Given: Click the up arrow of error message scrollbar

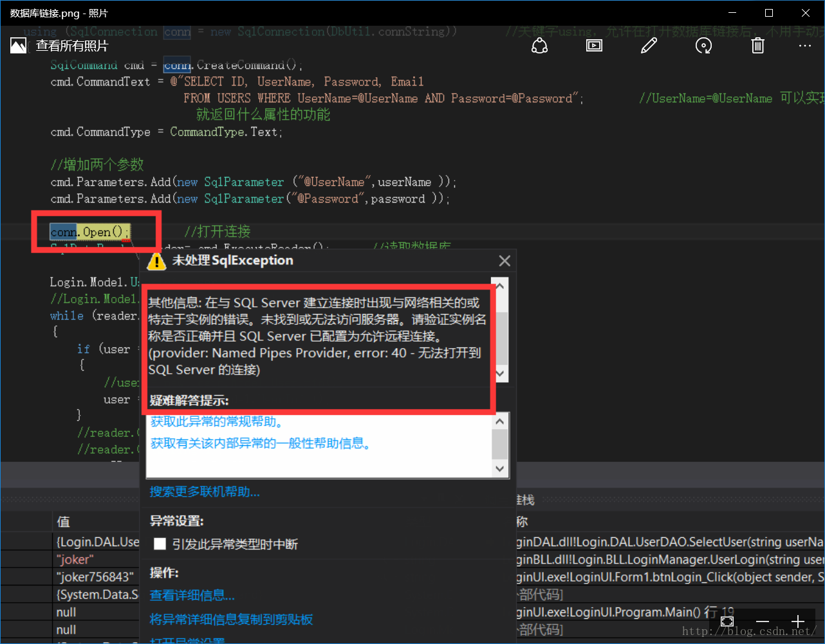Looking at the screenshot, I should pos(501,286).
